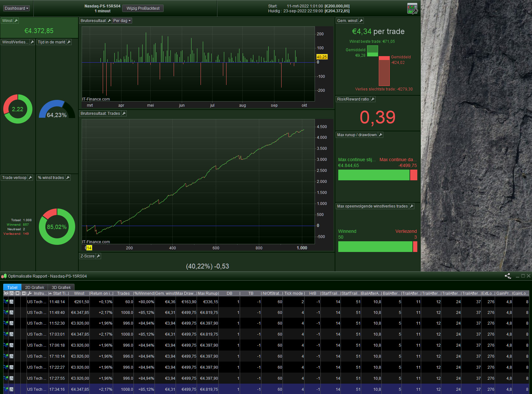The width and height of the screenshot is (532, 394).
Task: Click the save icon on the 17:22:27 row
Action: [x=12, y=367]
